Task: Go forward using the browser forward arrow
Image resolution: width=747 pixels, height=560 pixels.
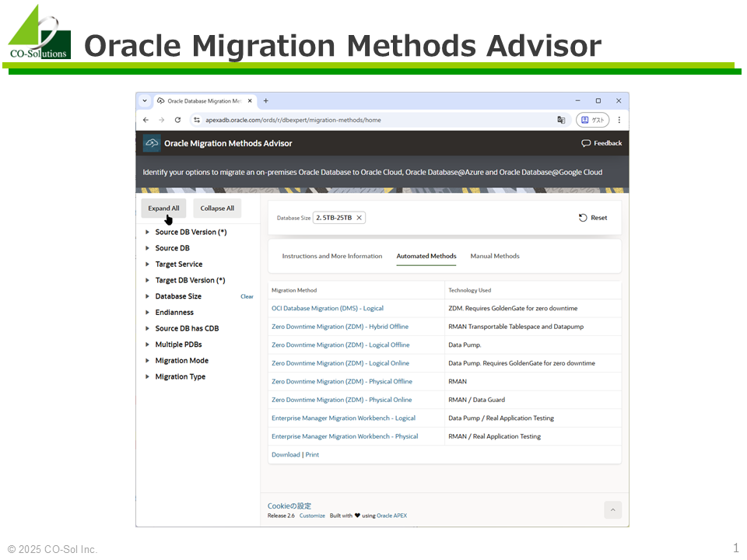Action: (x=162, y=120)
